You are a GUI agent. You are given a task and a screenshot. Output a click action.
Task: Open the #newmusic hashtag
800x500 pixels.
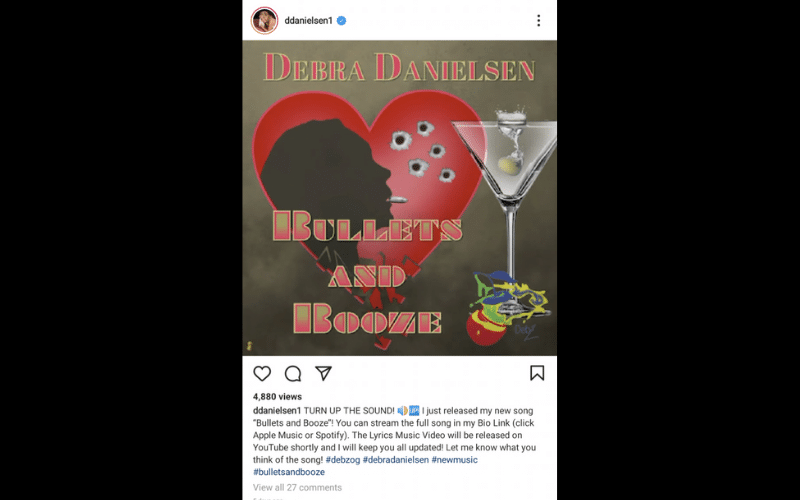[x=455, y=460]
